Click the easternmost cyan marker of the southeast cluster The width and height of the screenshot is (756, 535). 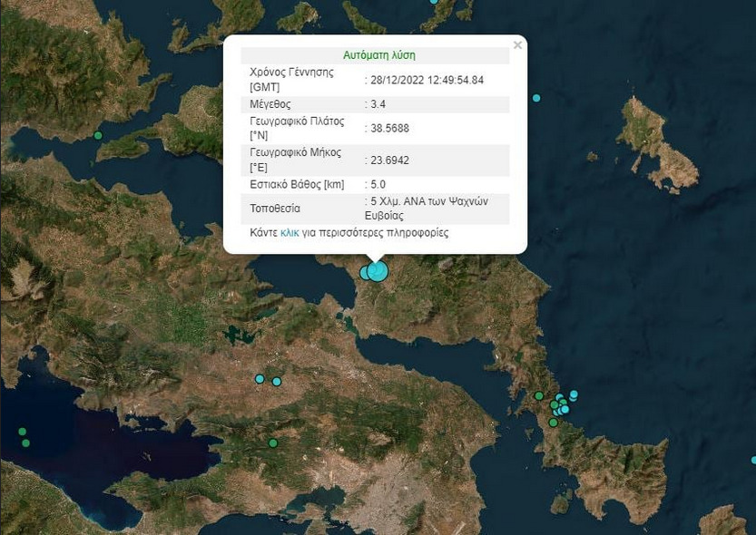574,394
